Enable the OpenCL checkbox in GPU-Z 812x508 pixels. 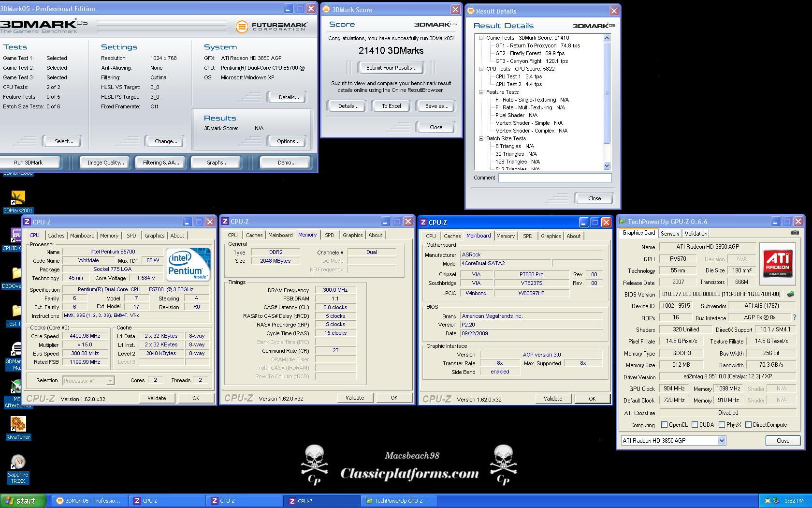[664, 425]
